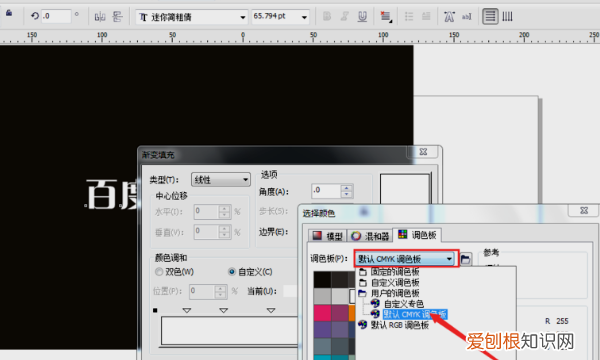Expand the gradient type 线性 dropdown
The height and width of the screenshot is (360, 600).
point(221,179)
